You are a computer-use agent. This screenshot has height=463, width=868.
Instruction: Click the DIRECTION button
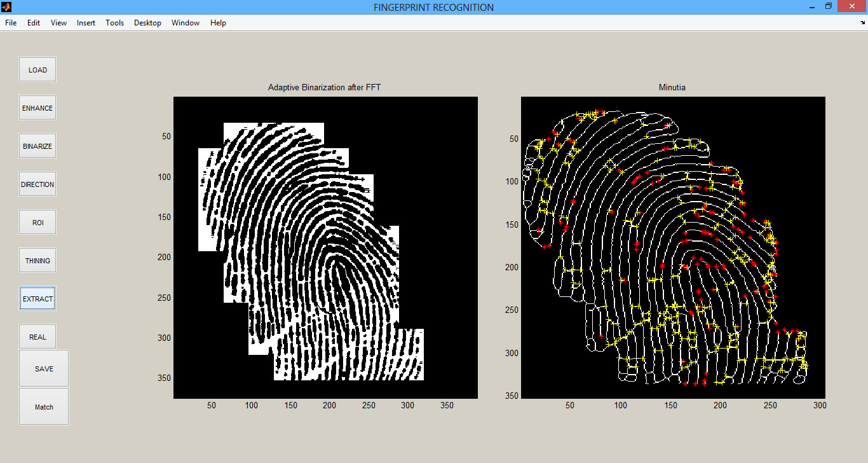pyautogui.click(x=37, y=184)
